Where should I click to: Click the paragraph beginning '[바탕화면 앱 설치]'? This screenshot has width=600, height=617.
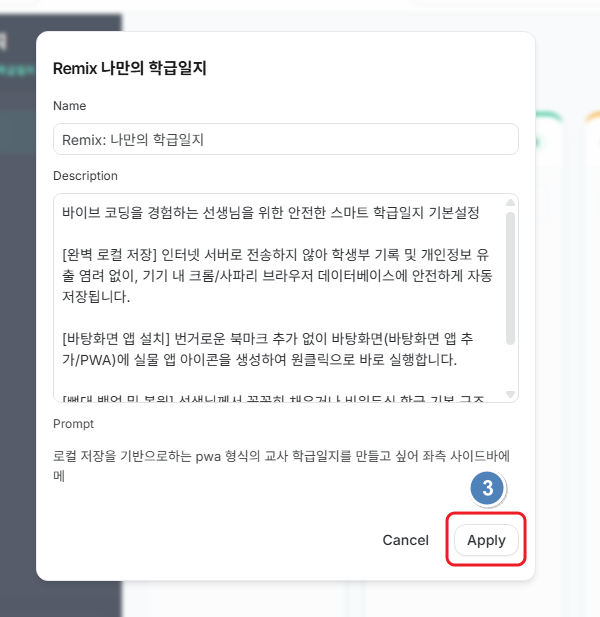(268, 349)
